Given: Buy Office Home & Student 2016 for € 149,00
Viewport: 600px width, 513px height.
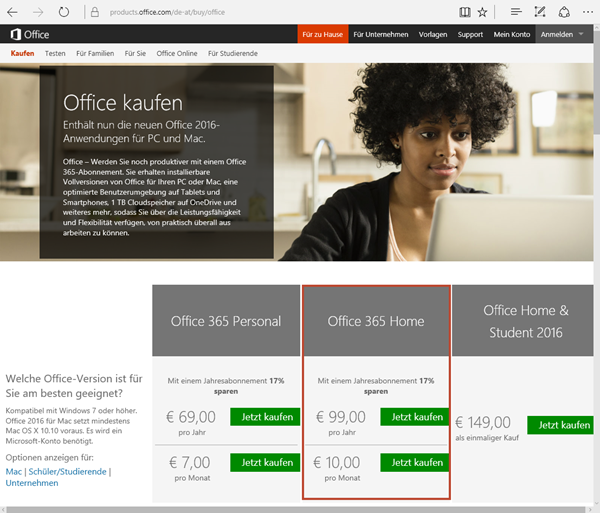Looking at the screenshot, I should [560, 425].
